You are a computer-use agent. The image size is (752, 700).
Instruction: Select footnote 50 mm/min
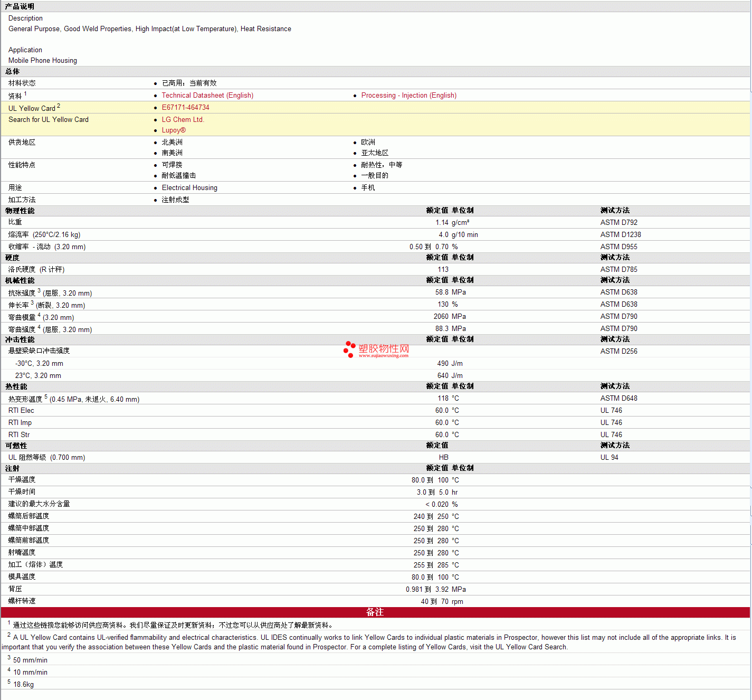(x=30, y=660)
